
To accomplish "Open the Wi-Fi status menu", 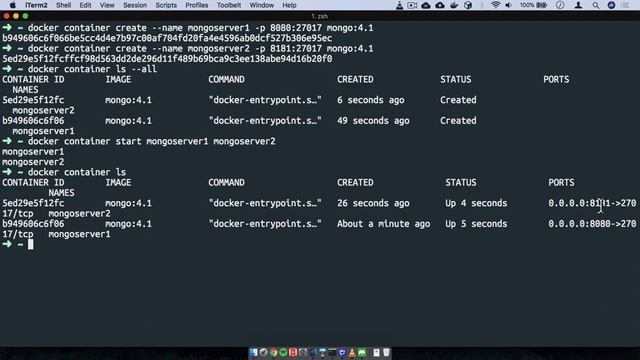I will [496, 5].
